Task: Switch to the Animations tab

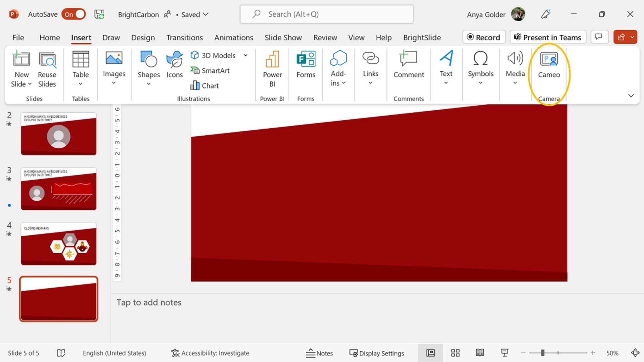Action: [233, 37]
